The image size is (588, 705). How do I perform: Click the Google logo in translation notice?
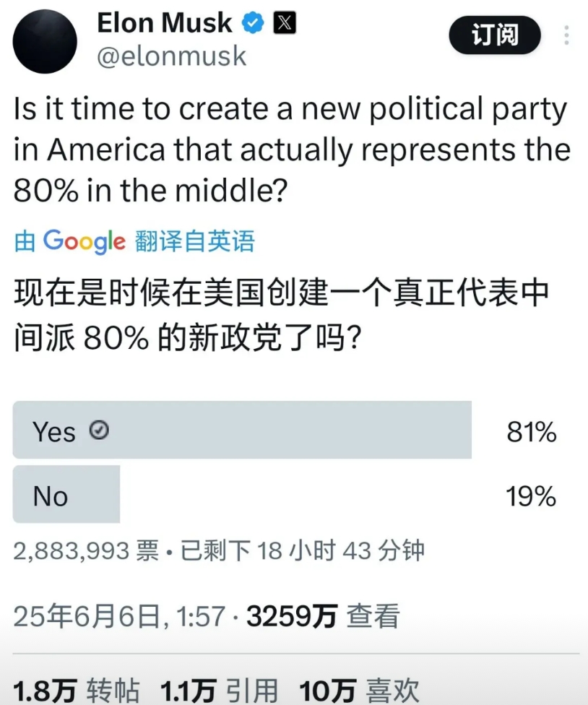[84, 241]
